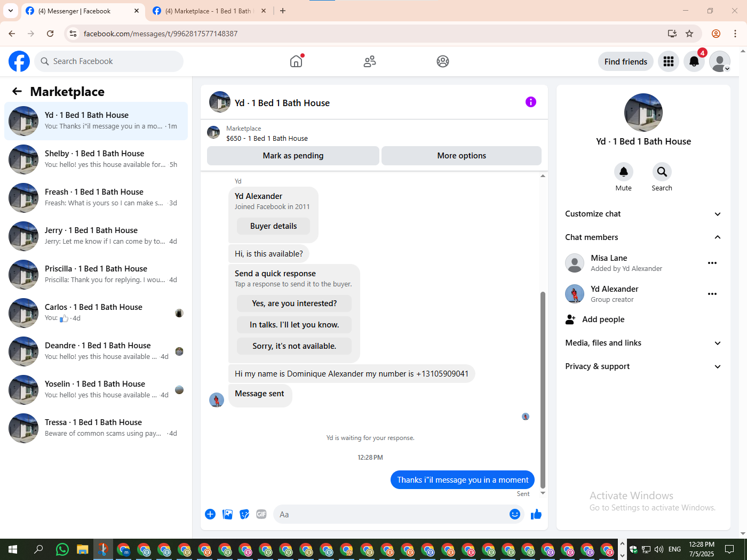Open the Groups icon in top navigation
The height and width of the screenshot is (560, 747).
(x=442, y=61)
